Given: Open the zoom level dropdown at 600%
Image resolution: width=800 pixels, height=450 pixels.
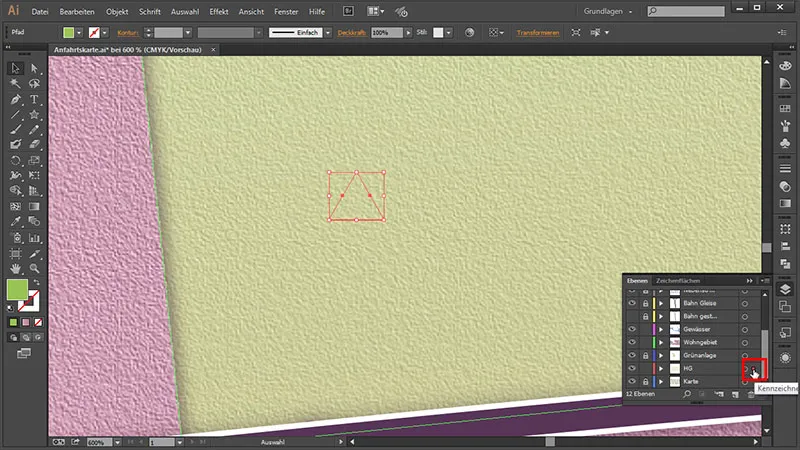Looking at the screenshot, I should coord(117,442).
